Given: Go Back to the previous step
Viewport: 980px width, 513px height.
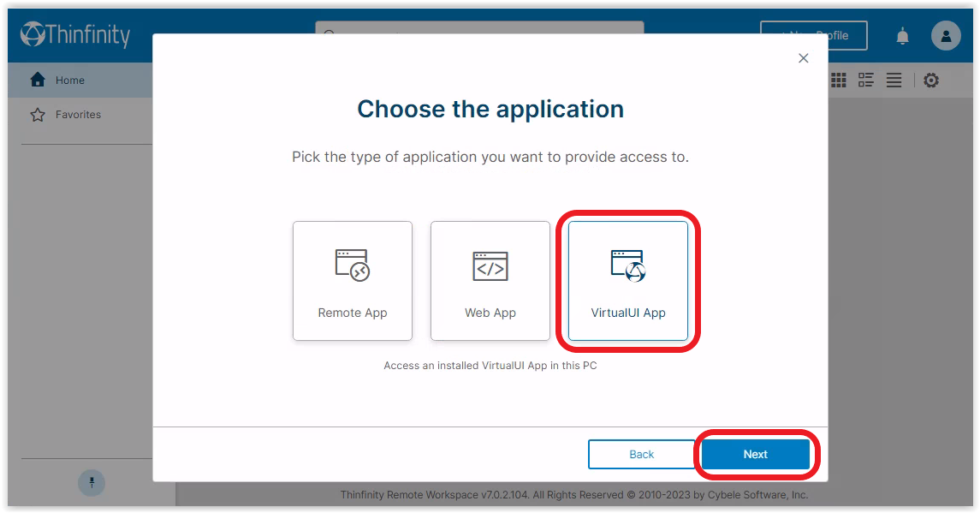Looking at the screenshot, I should coord(641,454).
